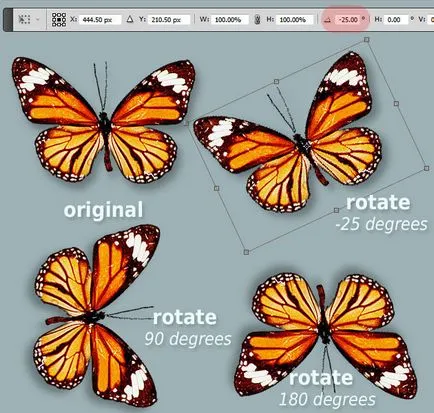This screenshot has height=413, width=434.
Task: Click the W width percentage field
Action: click(x=230, y=20)
